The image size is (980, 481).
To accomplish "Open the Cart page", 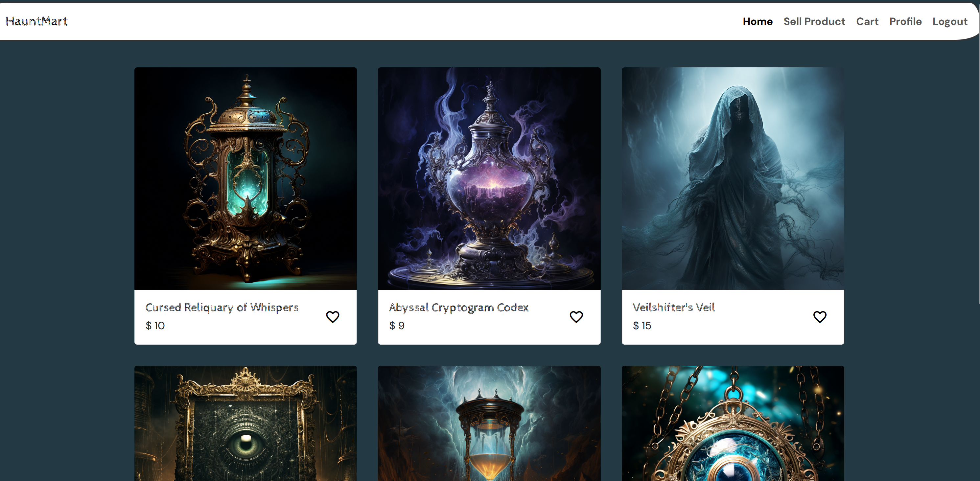I will click(x=867, y=21).
